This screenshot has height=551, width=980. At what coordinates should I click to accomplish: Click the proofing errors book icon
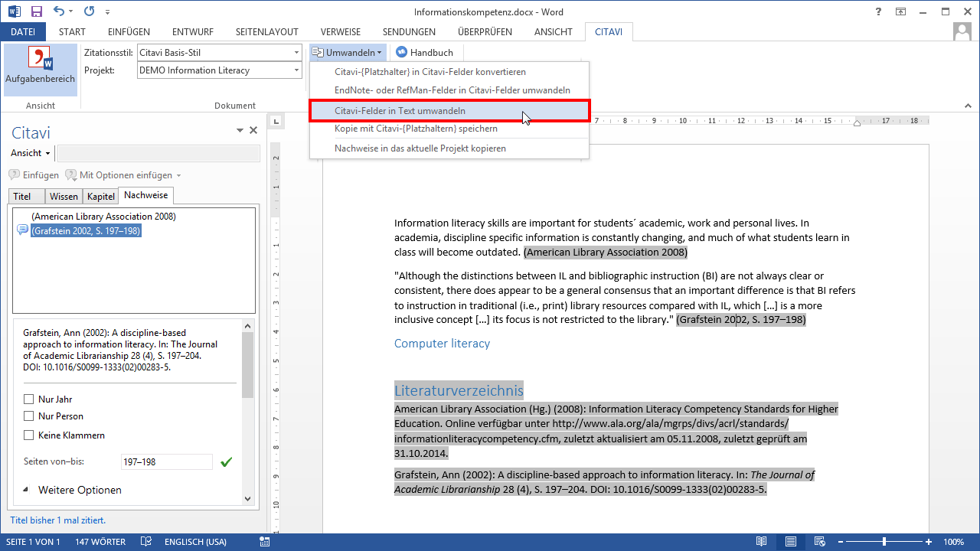coord(145,542)
